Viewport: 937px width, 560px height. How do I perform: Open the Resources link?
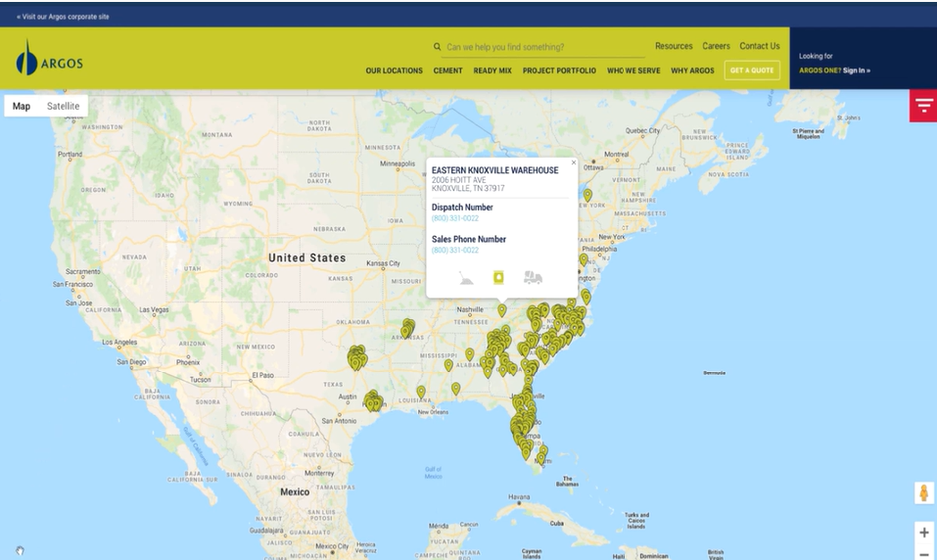pyautogui.click(x=674, y=46)
